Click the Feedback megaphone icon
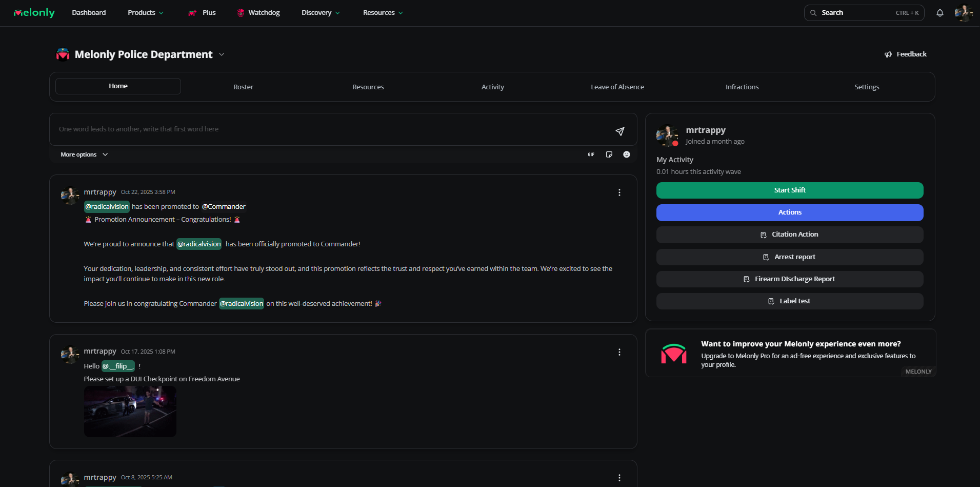 (888, 54)
